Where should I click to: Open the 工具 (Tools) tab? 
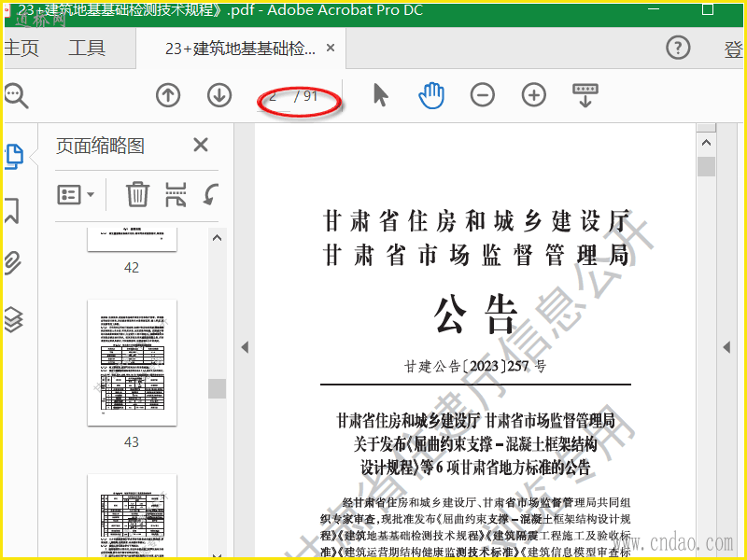pos(87,49)
